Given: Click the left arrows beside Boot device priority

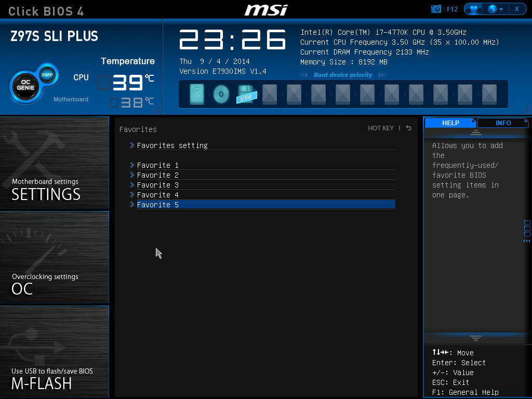Looking at the screenshot, I should point(303,75).
